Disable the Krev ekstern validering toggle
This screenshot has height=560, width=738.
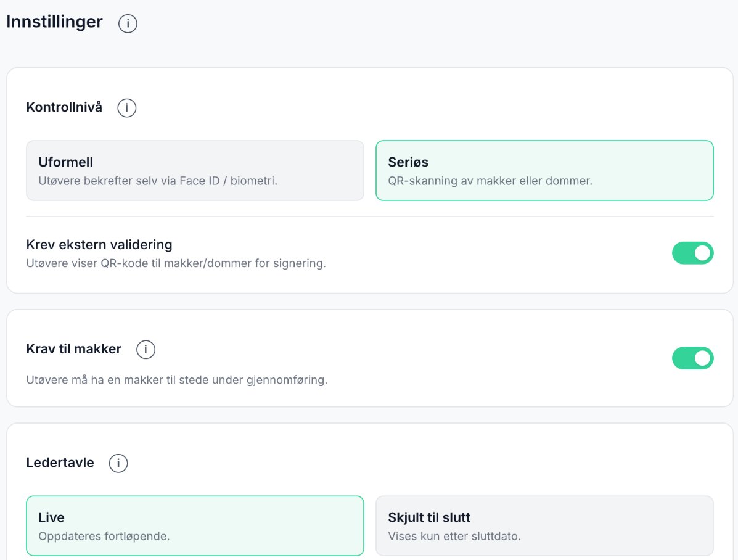692,253
